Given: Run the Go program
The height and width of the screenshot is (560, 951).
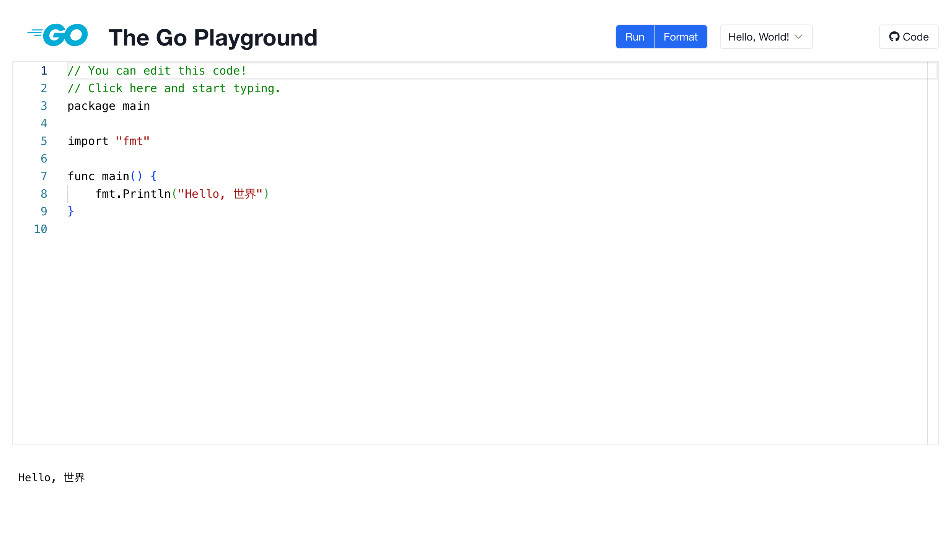Looking at the screenshot, I should click(634, 37).
